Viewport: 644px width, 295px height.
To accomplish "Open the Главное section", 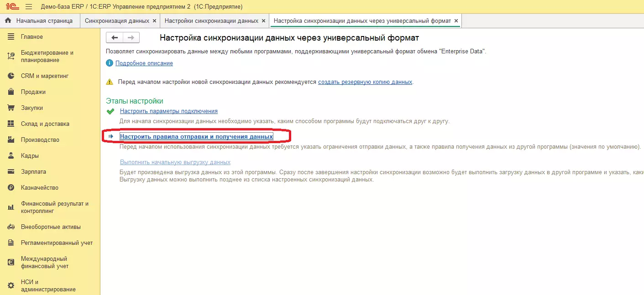I will coord(32,36).
